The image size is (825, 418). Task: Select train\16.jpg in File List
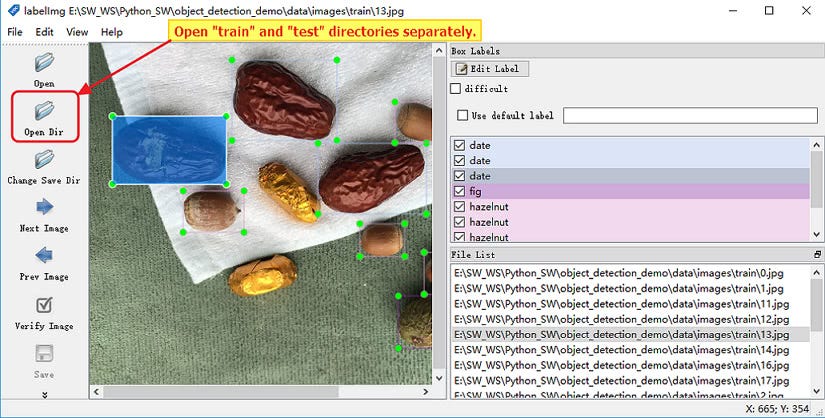click(630, 365)
